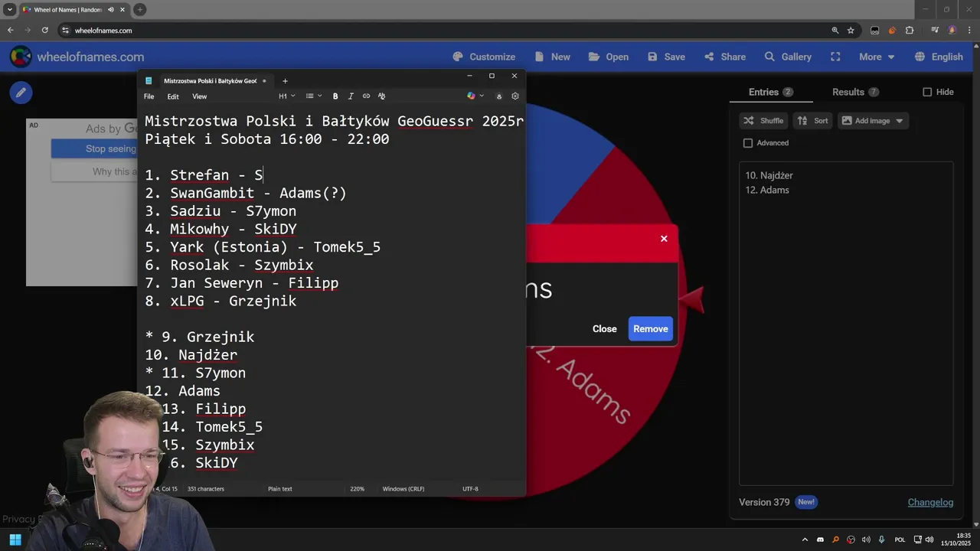980x551 pixels.
Task: Open Chrome three-dot menu
Action: click(969, 31)
